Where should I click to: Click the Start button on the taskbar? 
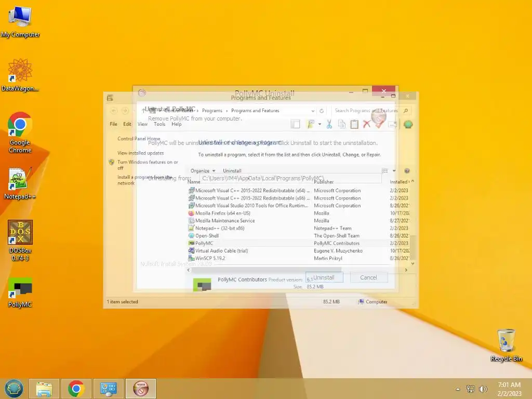(14, 389)
